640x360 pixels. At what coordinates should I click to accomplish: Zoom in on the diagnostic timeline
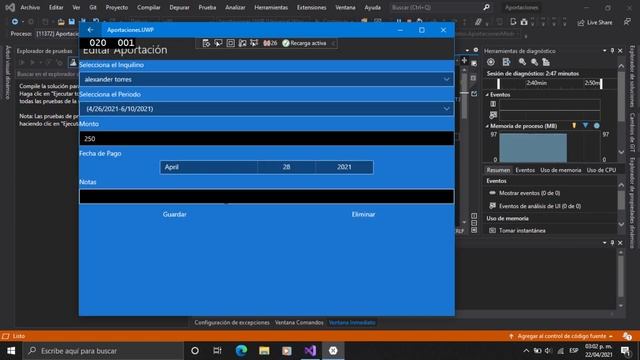(x=522, y=62)
